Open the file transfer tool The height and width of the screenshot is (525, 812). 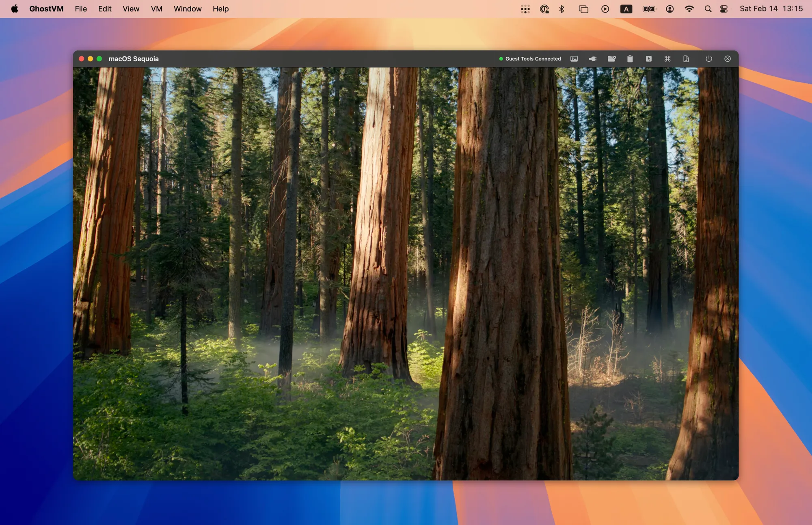(687, 58)
